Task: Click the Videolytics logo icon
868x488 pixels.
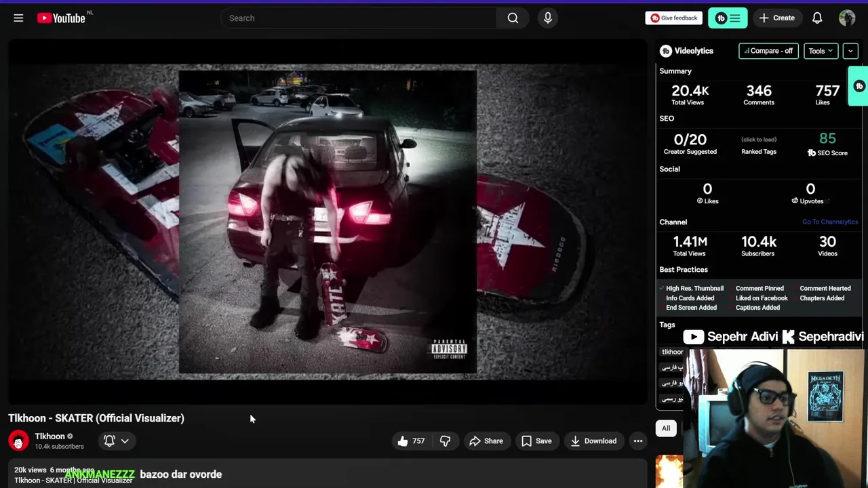Action: coord(666,51)
